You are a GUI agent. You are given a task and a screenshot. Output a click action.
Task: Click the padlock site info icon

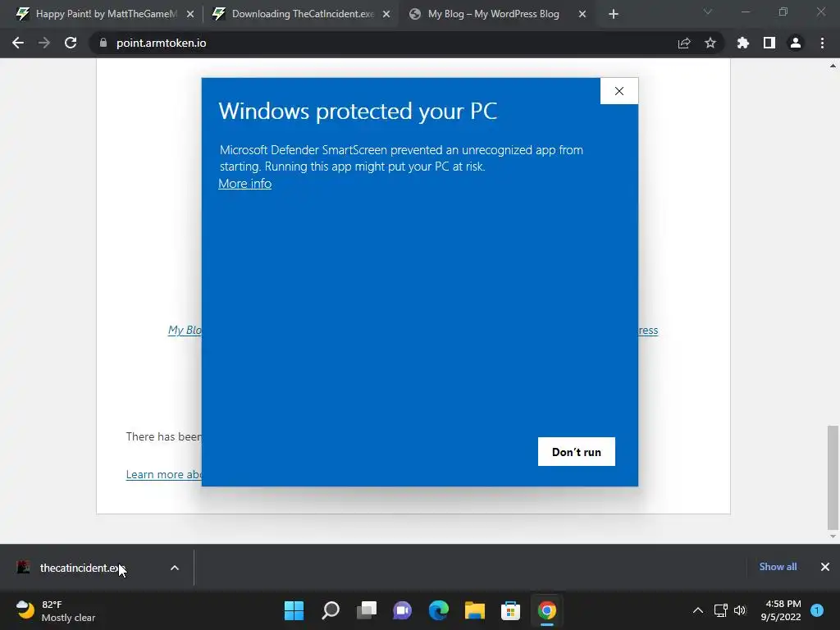[x=103, y=43]
